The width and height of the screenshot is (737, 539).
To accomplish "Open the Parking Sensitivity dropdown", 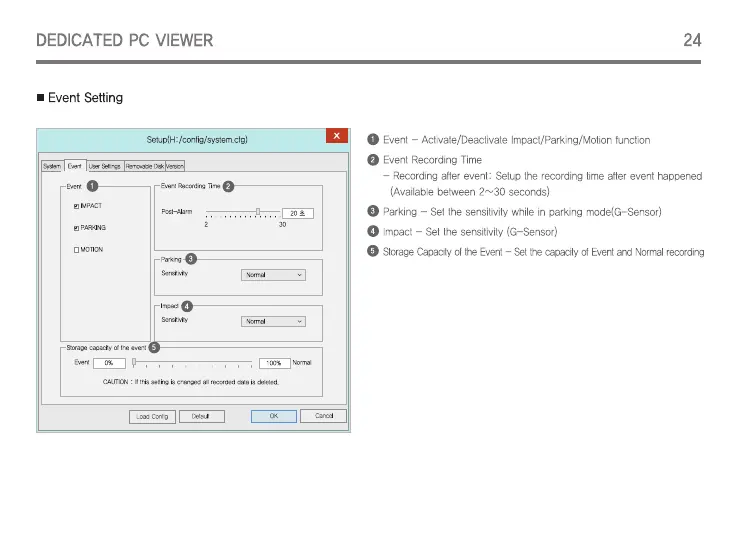I will click(x=273, y=275).
